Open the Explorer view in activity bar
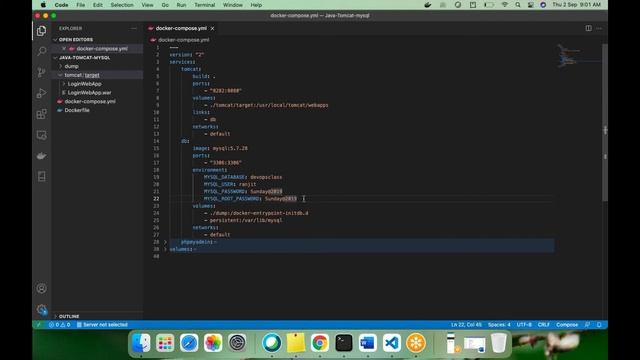Viewport: 640px width, 360px height. click(41, 31)
